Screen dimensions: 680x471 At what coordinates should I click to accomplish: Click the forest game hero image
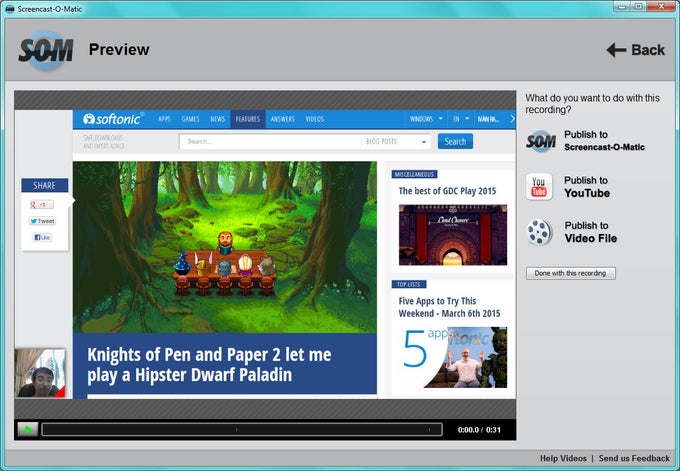pyautogui.click(x=225, y=247)
